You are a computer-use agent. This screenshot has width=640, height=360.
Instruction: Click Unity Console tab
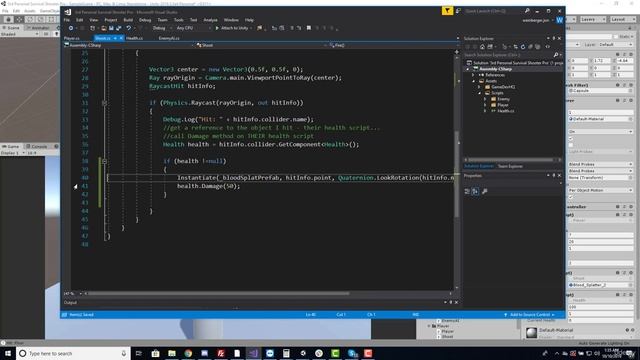(37, 146)
